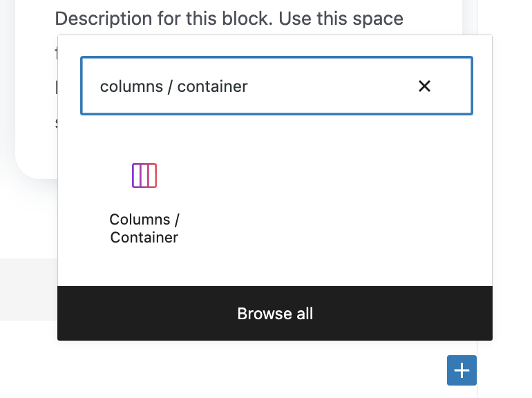Pick the Columns / Container search result

(x=144, y=204)
